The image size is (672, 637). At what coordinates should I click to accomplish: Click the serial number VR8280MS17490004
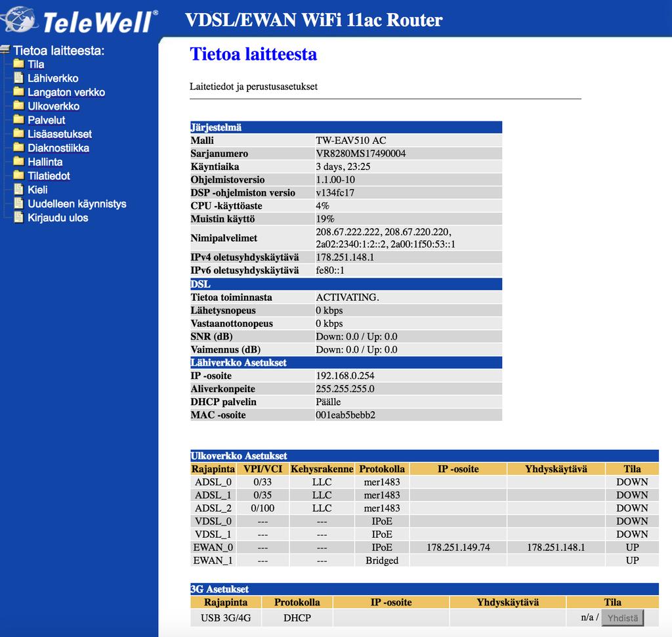[360, 153]
